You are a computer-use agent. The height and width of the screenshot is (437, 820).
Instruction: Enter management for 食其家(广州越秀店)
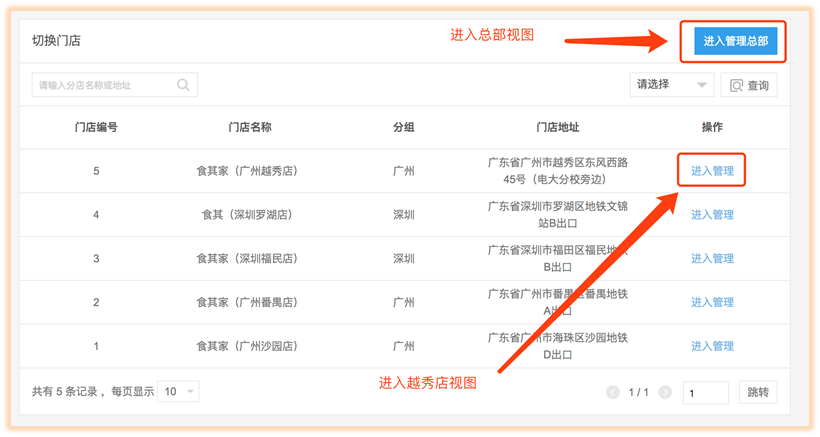click(712, 171)
